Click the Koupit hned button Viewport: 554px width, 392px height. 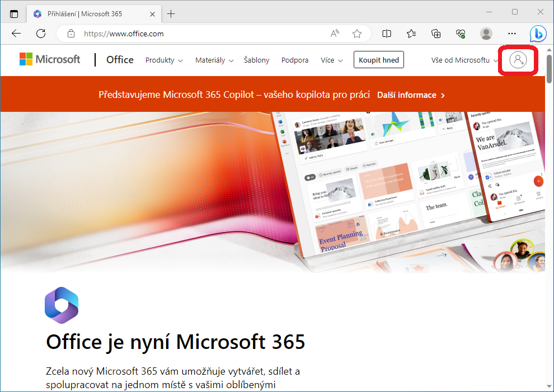379,60
